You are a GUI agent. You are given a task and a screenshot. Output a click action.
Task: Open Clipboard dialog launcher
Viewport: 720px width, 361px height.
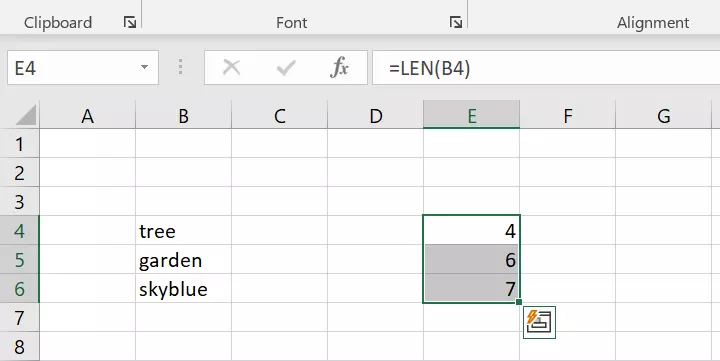click(130, 22)
